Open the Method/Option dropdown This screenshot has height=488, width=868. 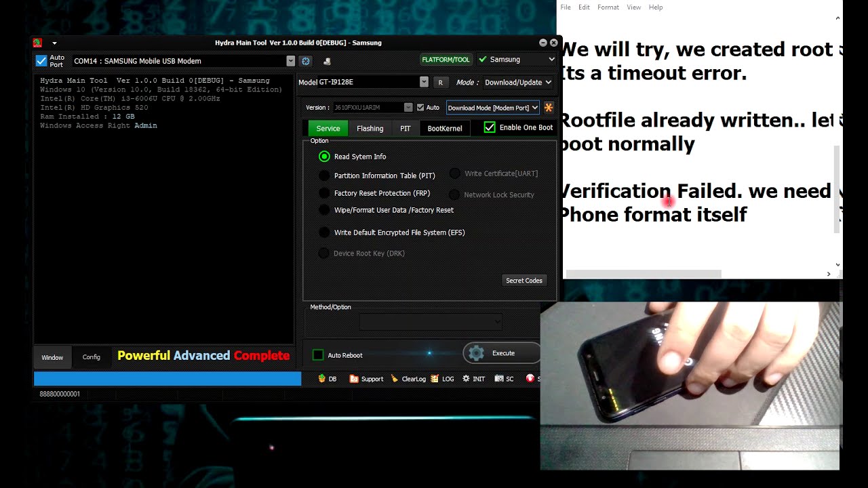431,321
